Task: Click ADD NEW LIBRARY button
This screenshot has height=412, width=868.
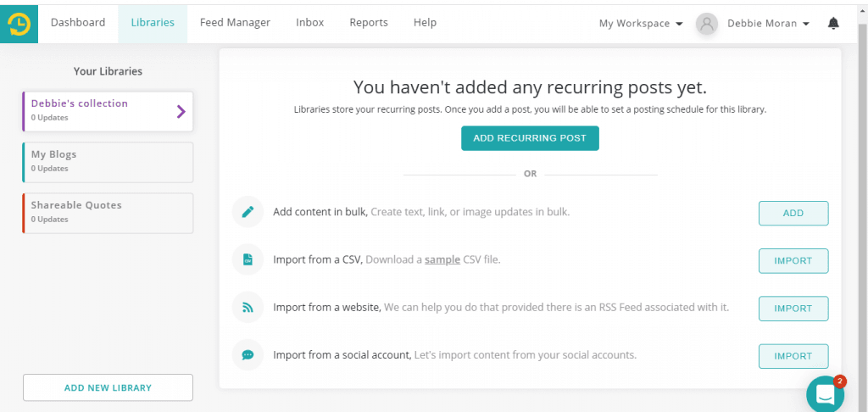Action: [108, 387]
